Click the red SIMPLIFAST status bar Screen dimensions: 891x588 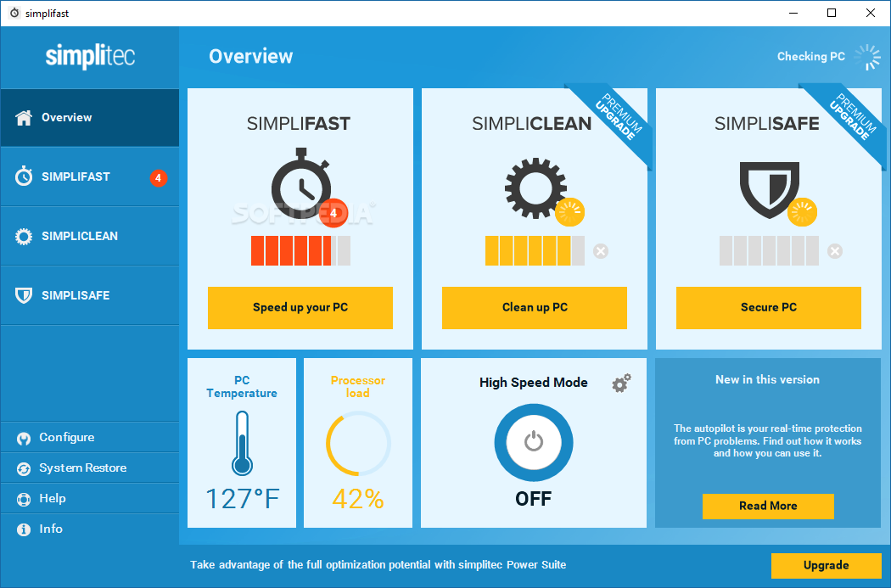coord(300,250)
